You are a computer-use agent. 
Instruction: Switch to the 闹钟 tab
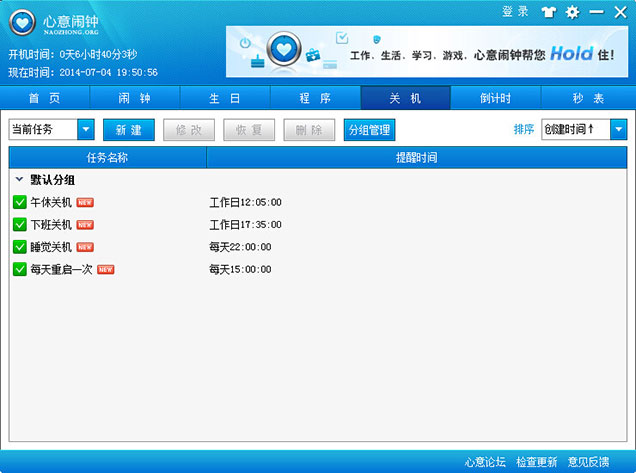135,98
